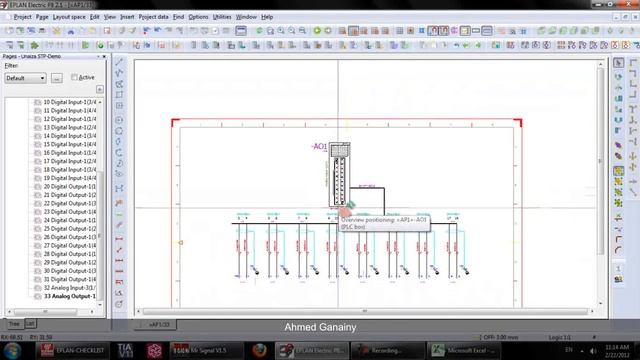This screenshot has height=360, width=640.
Task: Select the Polyline tool below the Line tool
Action: pos(119,73)
